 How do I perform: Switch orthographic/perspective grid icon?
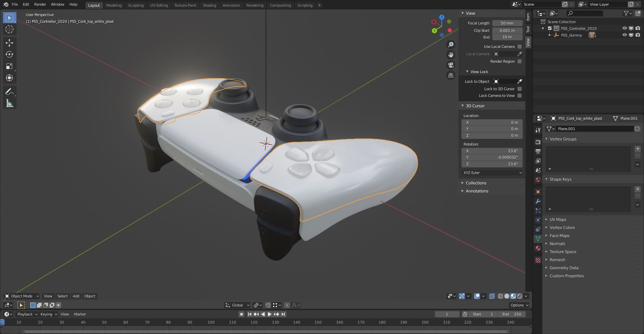(451, 75)
